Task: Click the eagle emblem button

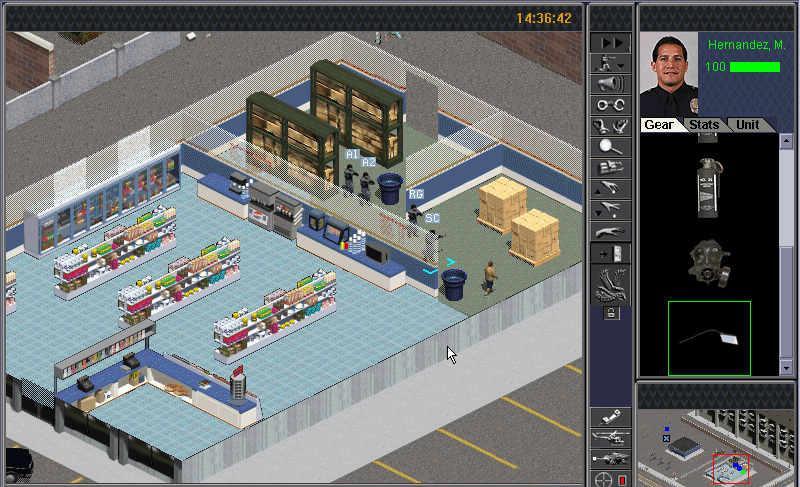Action: 609,286
